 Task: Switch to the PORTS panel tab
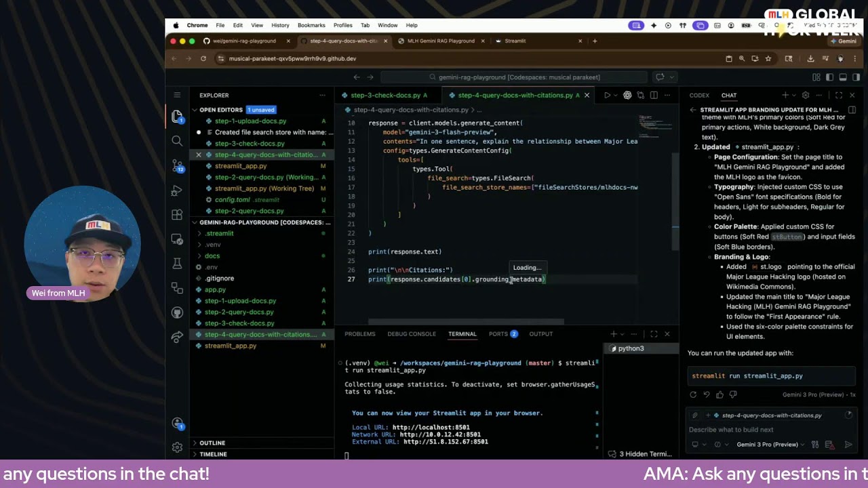coord(503,334)
